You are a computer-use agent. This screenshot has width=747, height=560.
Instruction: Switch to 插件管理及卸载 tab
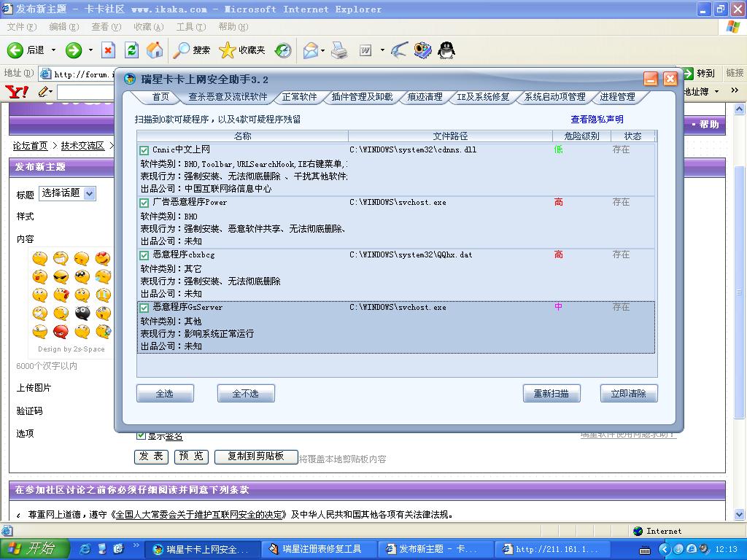(362, 97)
